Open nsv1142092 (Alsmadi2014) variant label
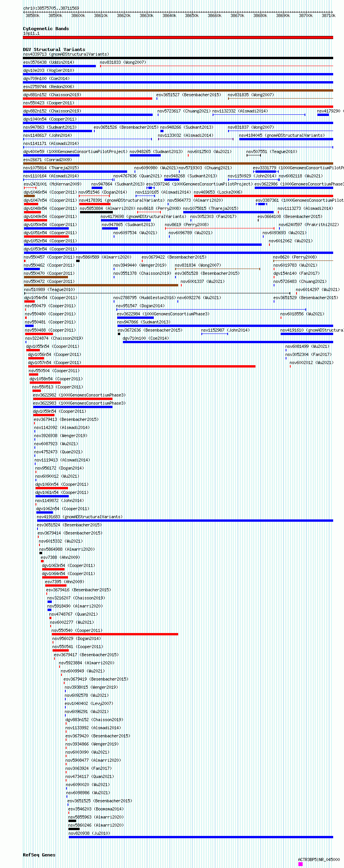 pos(62,427)
